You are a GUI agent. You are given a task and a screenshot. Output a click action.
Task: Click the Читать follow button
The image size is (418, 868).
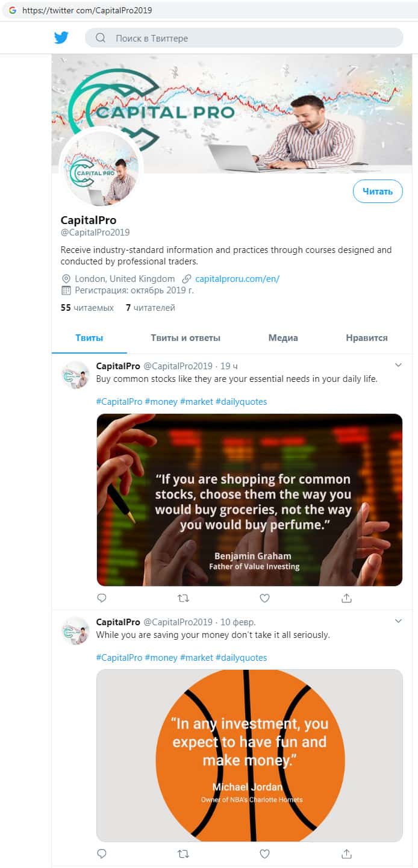378,192
